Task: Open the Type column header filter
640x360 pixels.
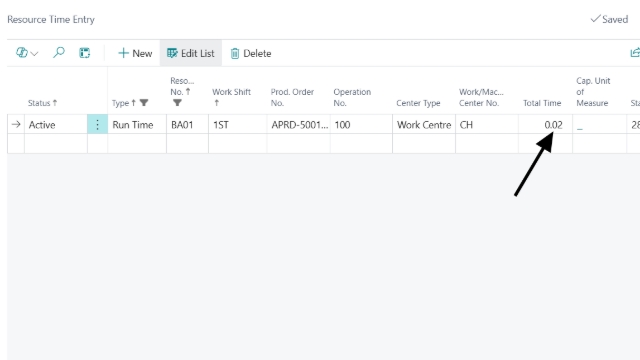Action: [144, 103]
